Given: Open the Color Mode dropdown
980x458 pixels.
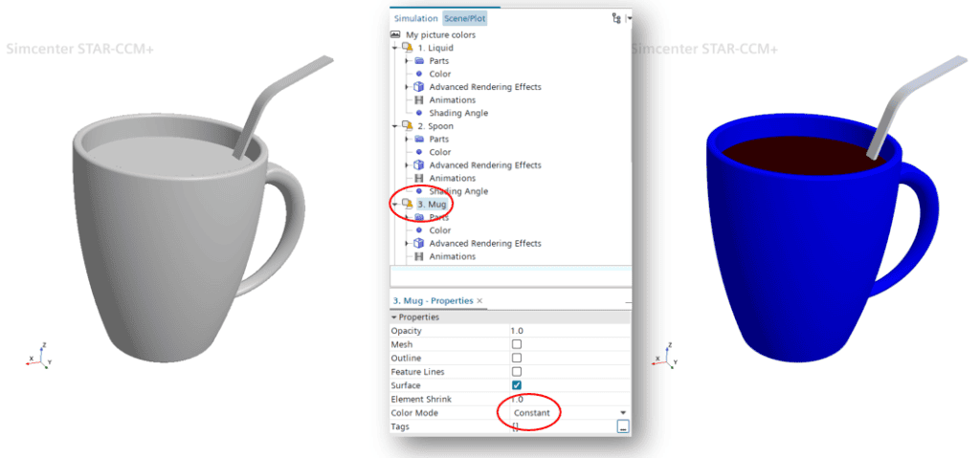Looking at the screenshot, I should pyautogui.click(x=622, y=413).
